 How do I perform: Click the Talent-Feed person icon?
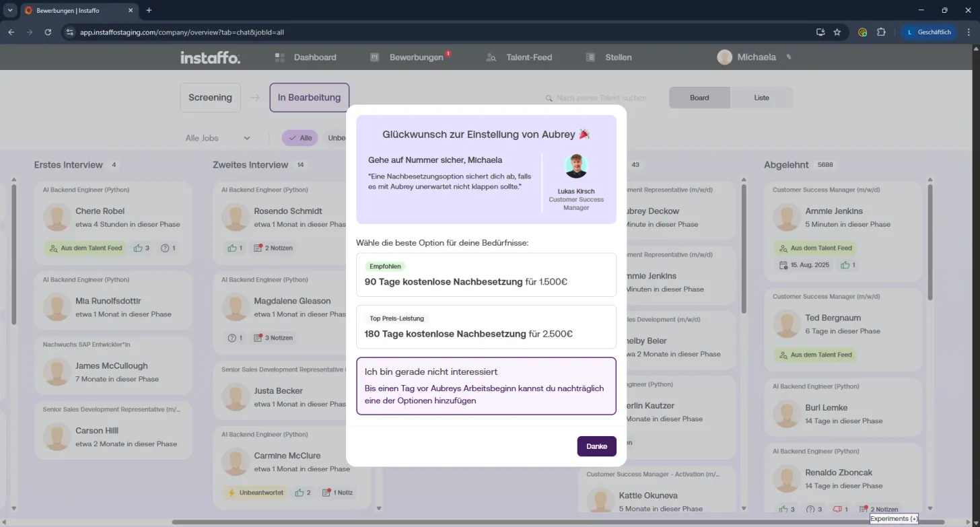click(491, 57)
